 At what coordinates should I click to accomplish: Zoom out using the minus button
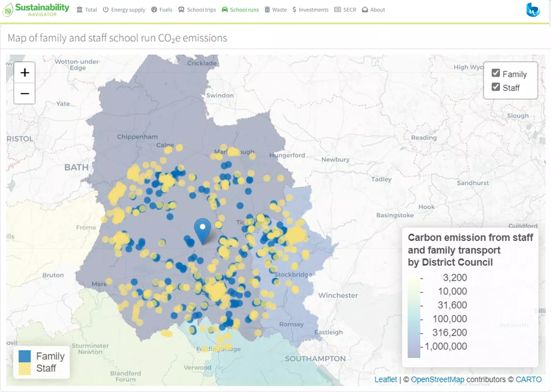pos(24,94)
